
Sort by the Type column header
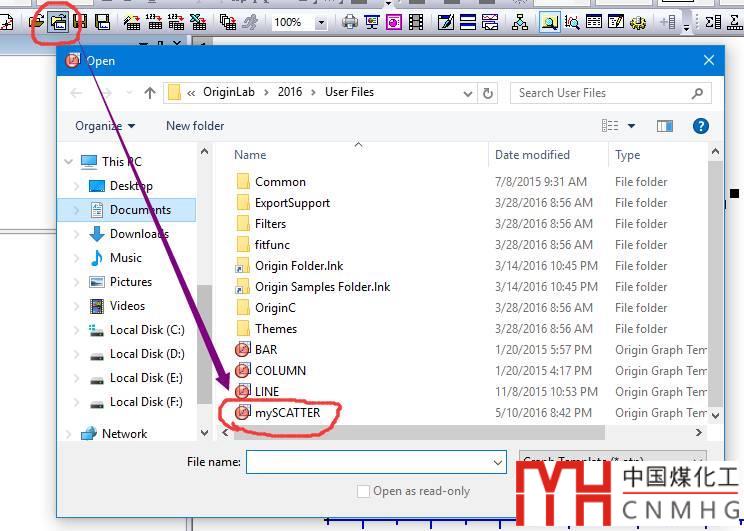click(627, 155)
